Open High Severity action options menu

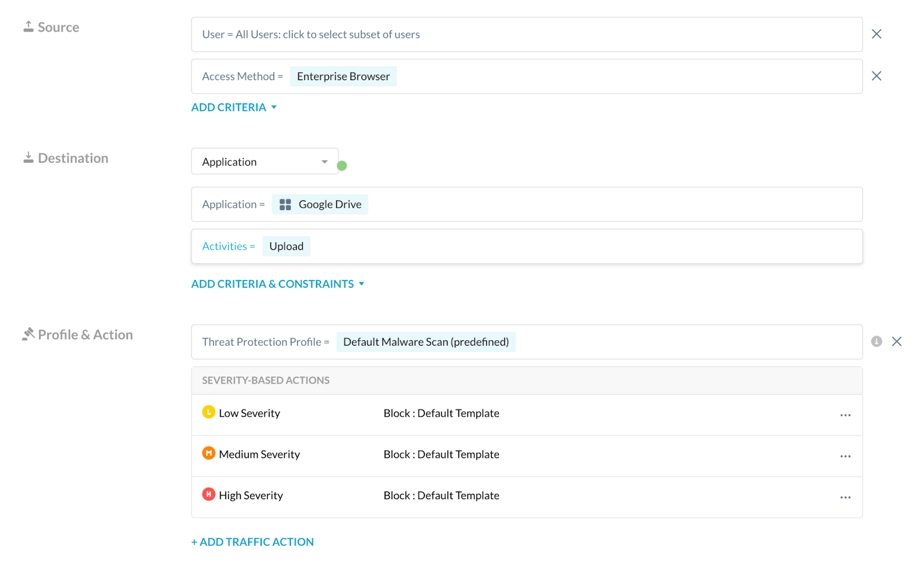click(845, 497)
